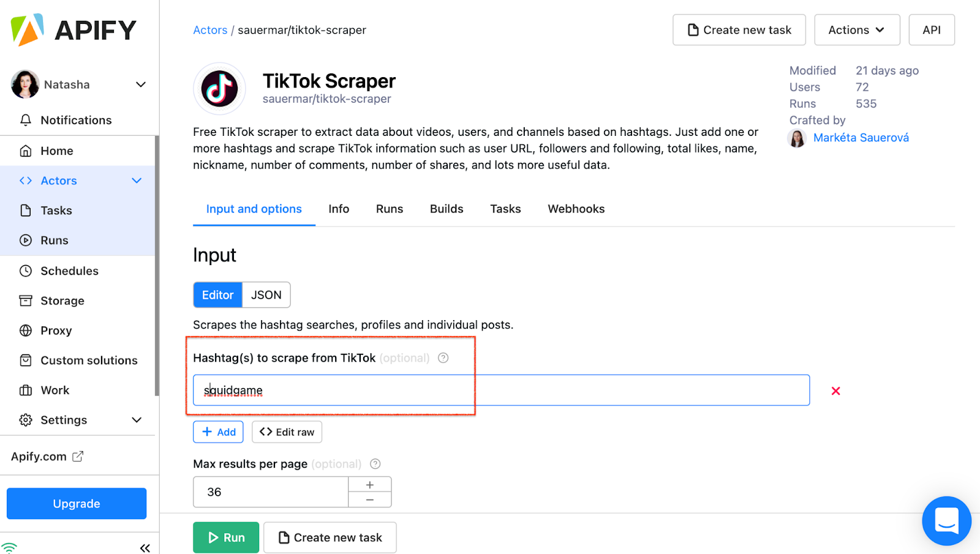Viewport: 980px width, 554px height.
Task: Open the Tasks tab of the actor
Action: (505, 209)
